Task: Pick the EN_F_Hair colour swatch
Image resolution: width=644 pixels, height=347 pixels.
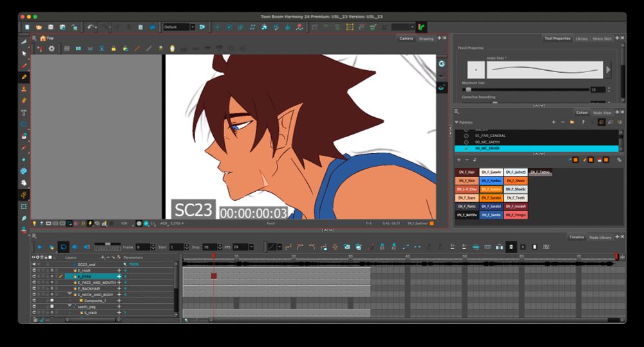Action: coord(466,172)
